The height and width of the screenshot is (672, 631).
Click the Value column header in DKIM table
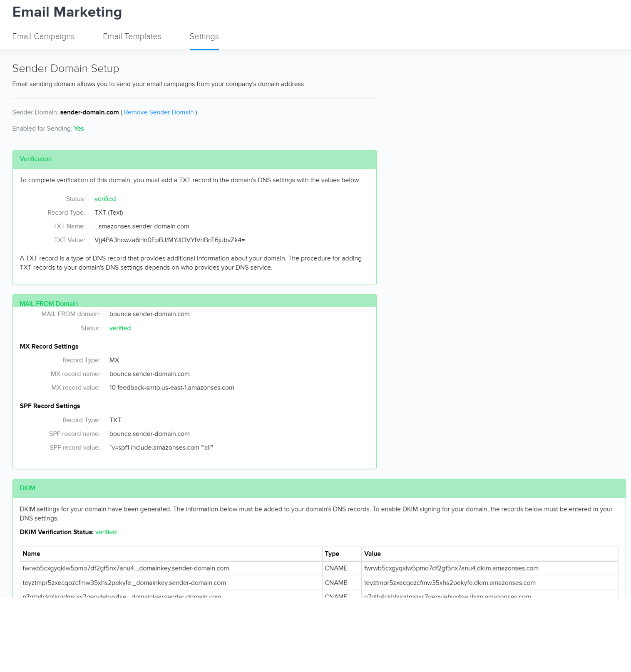click(373, 554)
